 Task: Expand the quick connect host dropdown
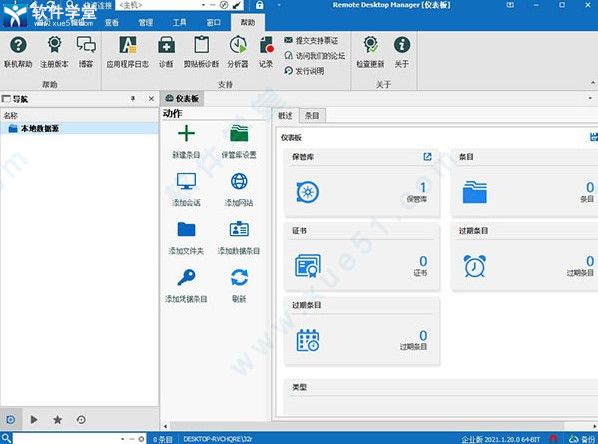pos(203,5)
